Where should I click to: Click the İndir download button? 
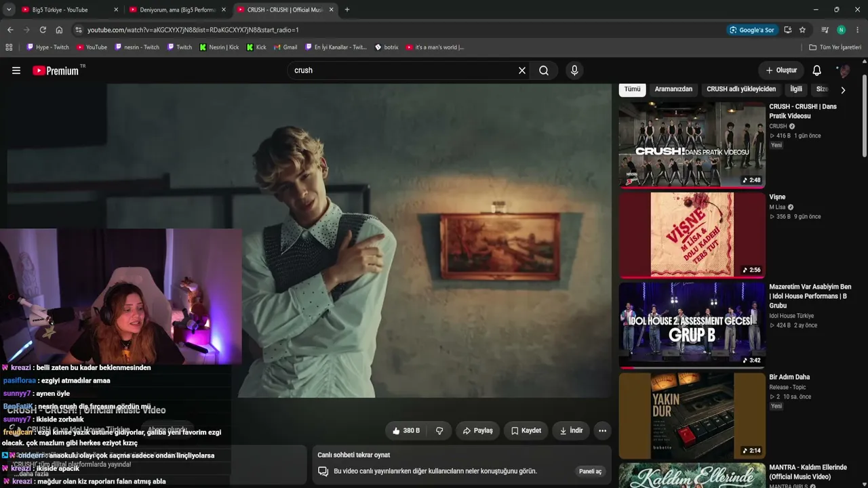[571, 430]
